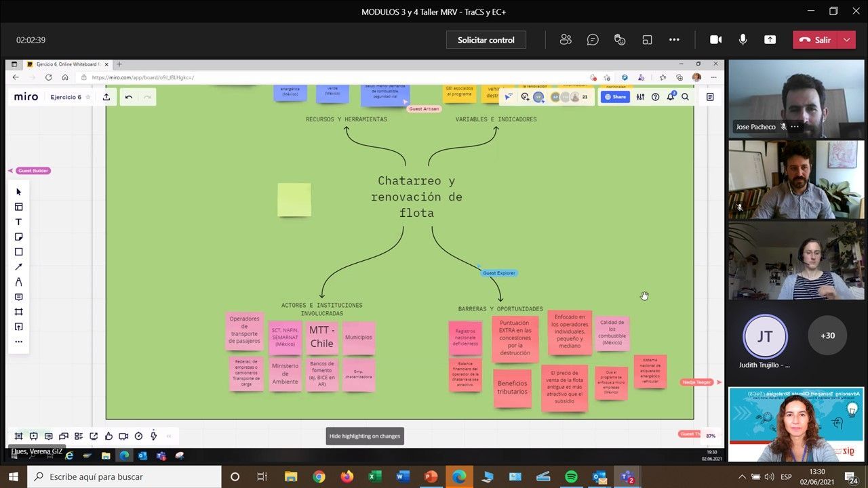
Task: Show Teams participants panel
Action: pos(566,40)
